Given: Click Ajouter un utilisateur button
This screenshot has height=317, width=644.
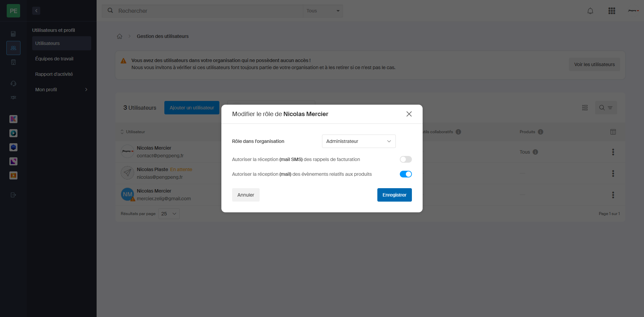Looking at the screenshot, I should [x=192, y=108].
